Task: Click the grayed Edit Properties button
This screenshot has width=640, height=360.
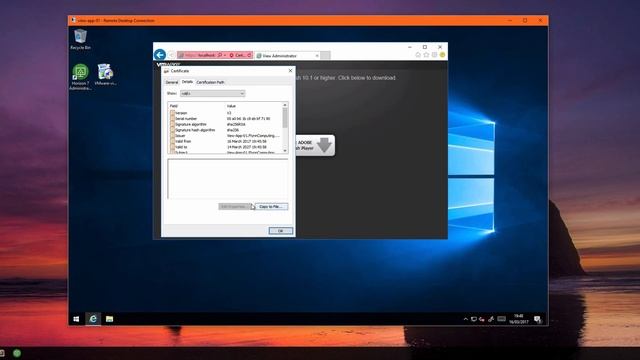Action: 235,207
